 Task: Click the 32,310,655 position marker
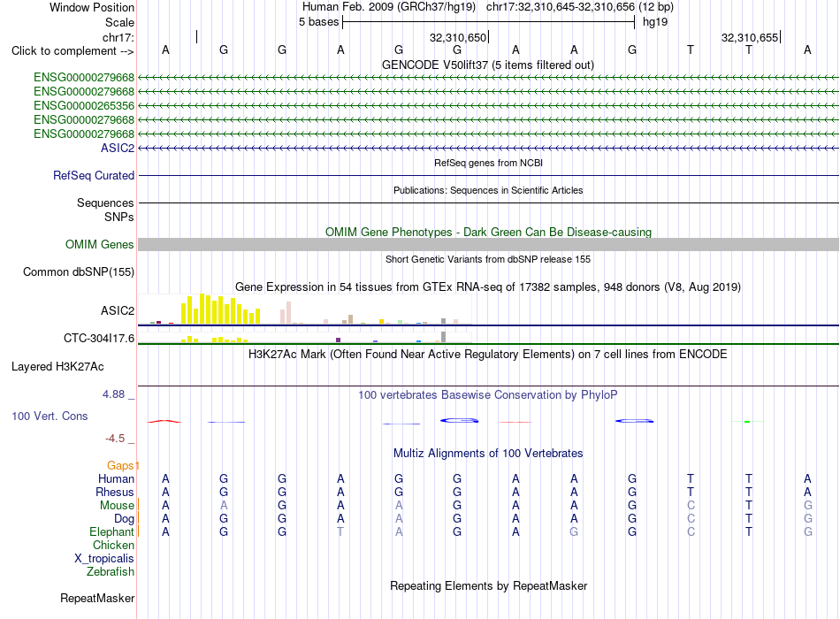tap(750, 37)
